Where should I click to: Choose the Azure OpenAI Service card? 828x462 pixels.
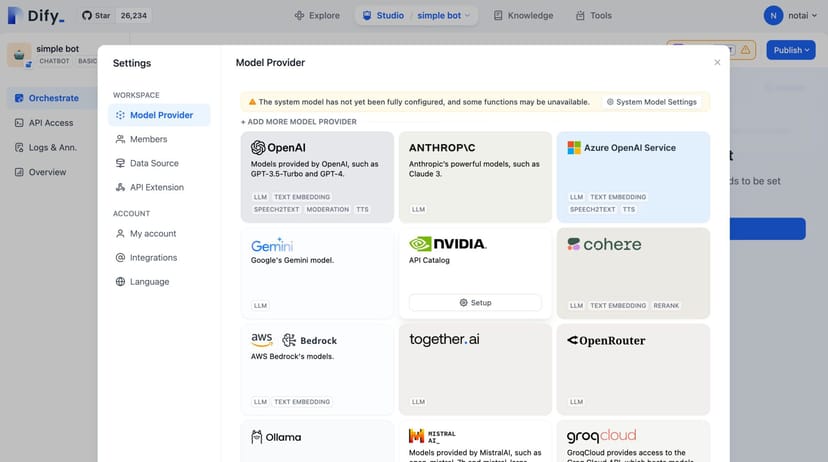tap(633, 176)
